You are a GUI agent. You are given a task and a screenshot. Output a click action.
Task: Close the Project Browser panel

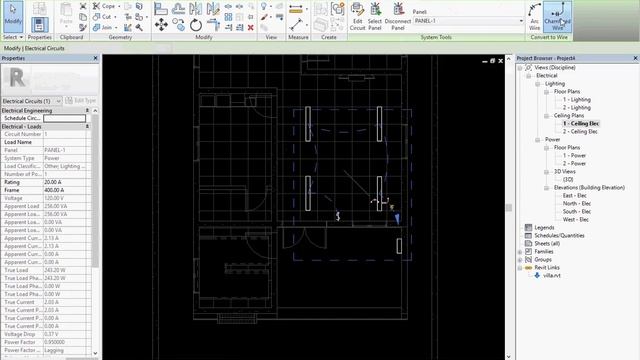pos(636,58)
